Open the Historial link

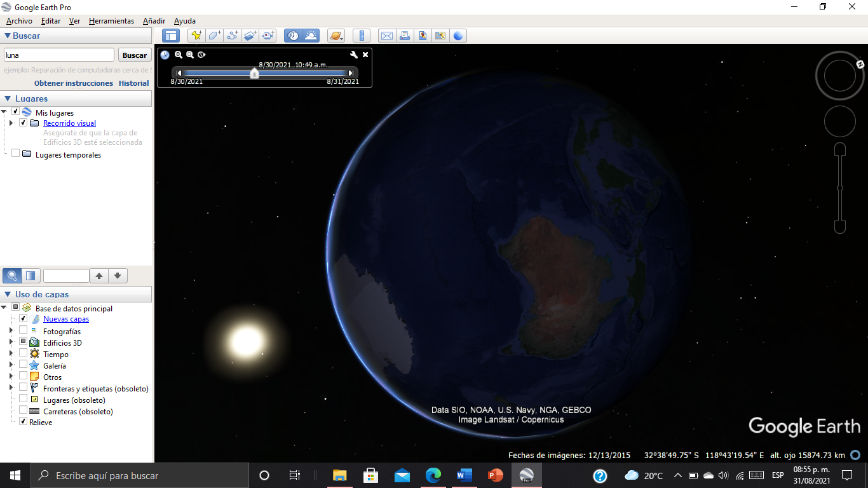pyautogui.click(x=133, y=83)
